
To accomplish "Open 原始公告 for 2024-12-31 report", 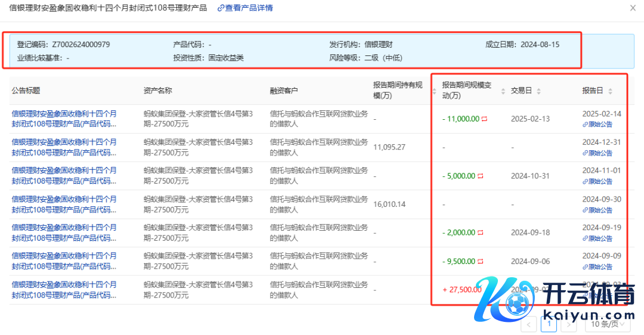I will tap(597, 153).
